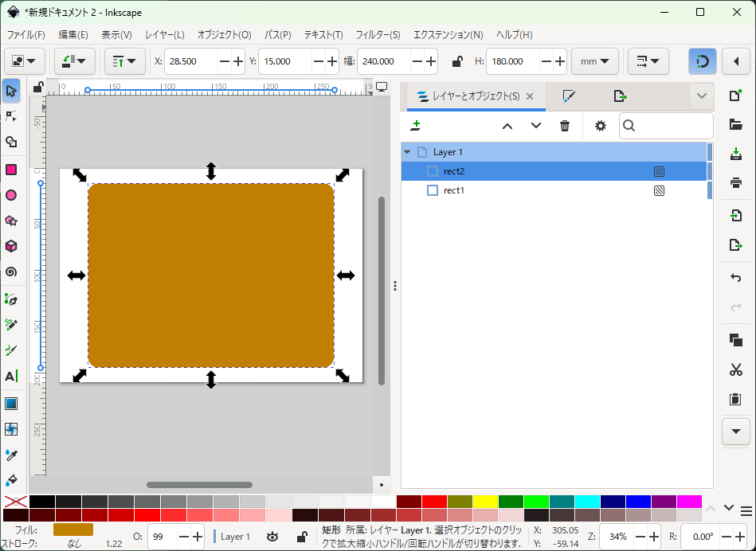The width and height of the screenshot is (756, 551).
Task: Select the Node edit tool
Action: pyautogui.click(x=11, y=116)
